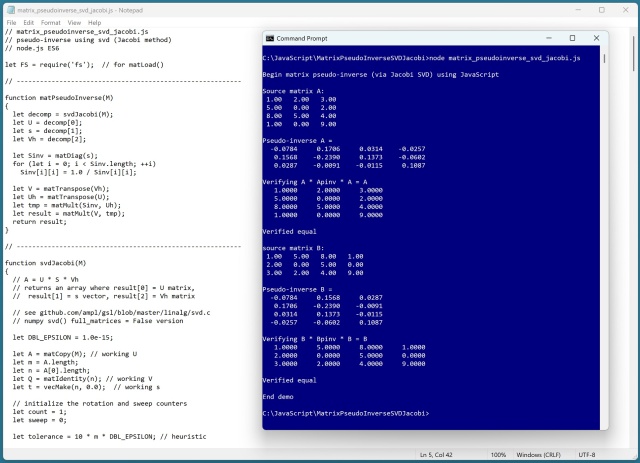Open the Edit menu in Notepad
This screenshot has height=463, width=640.
[29, 22]
